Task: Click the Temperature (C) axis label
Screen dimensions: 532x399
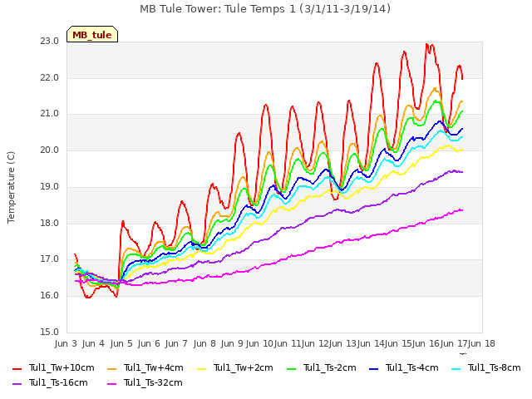Action: [x=11, y=187]
